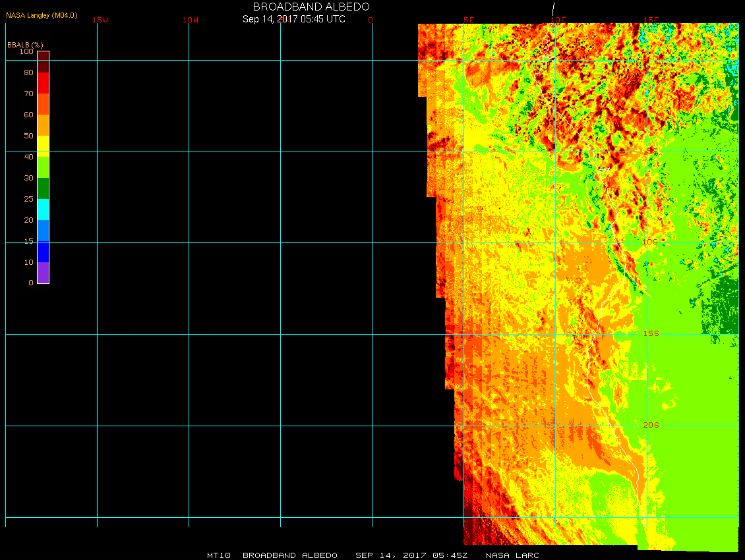
Task: Click the 10S latitude label
Action: point(650,242)
